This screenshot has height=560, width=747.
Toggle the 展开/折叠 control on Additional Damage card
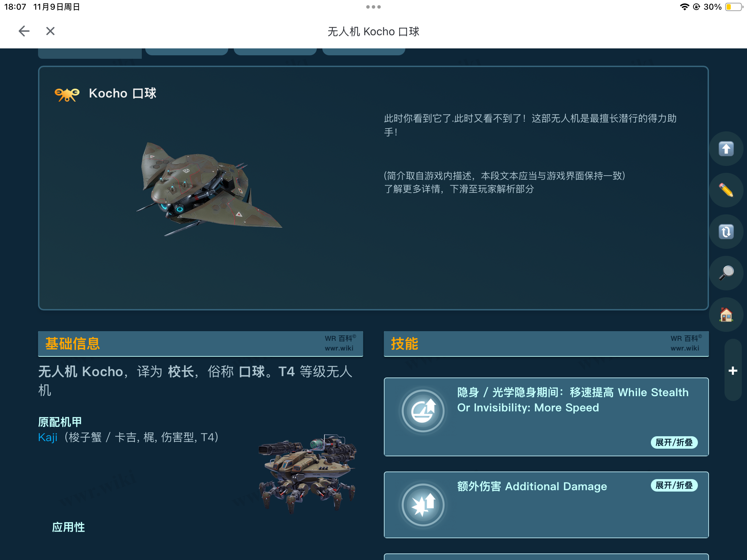(674, 485)
